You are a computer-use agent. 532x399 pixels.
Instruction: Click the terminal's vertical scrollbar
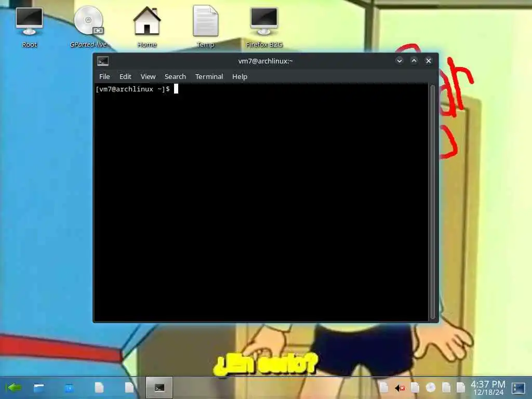pyautogui.click(x=433, y=202)
